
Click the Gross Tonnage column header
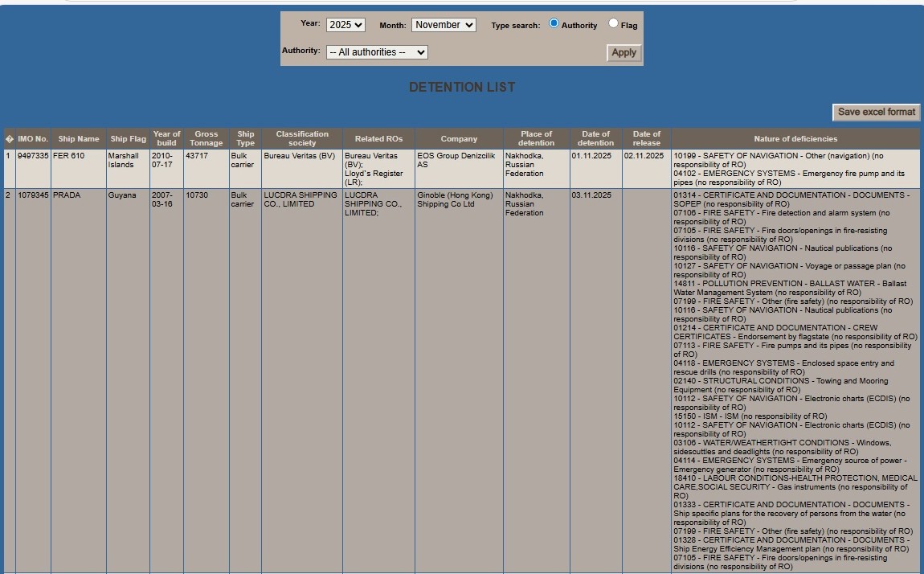tap(206, 139)
